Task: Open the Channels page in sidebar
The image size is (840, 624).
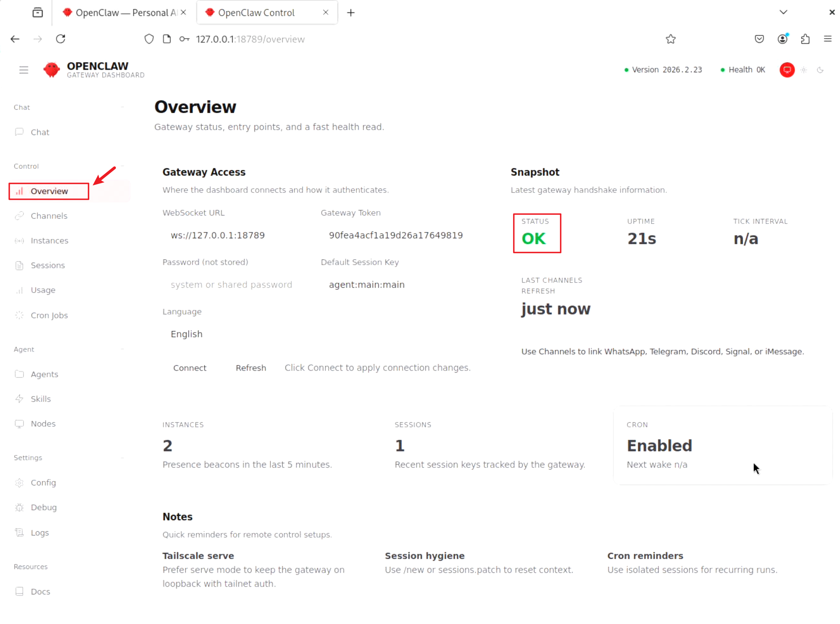Action: (49, 216)
